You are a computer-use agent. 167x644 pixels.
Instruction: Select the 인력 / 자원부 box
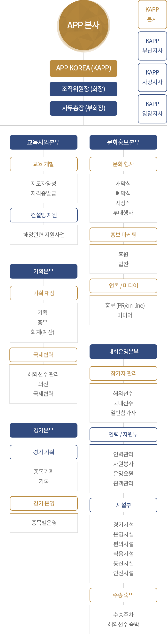[123, 435]
